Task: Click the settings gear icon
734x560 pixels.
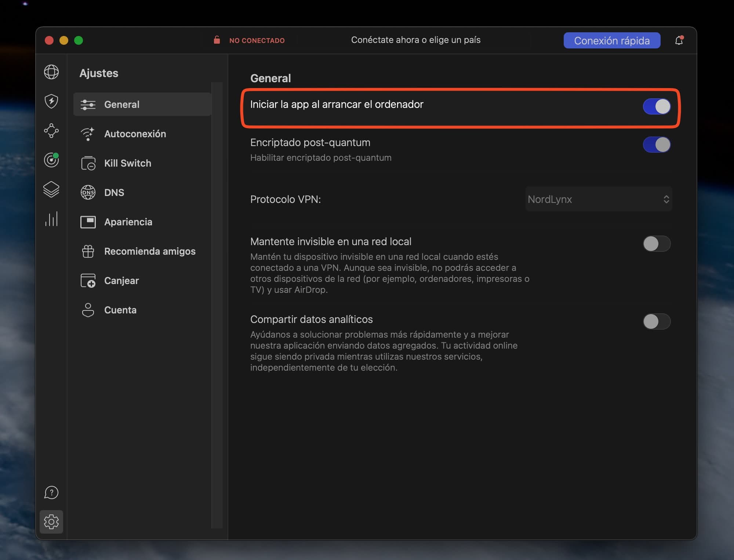Action: click(x=51, y=522)
